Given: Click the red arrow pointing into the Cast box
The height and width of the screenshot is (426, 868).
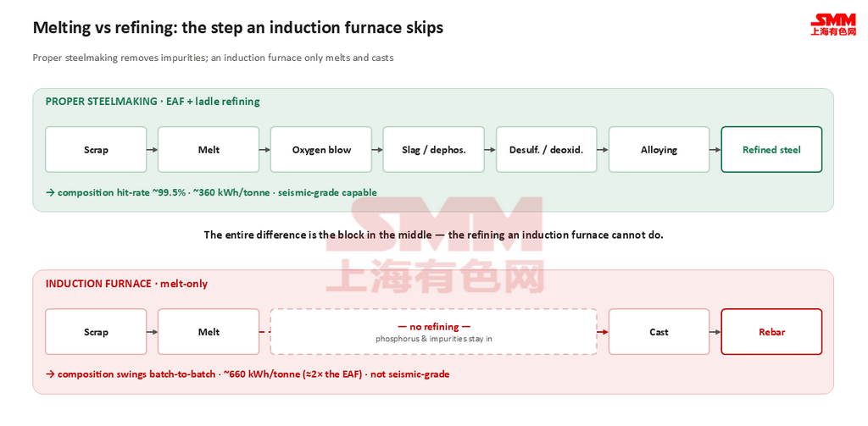Looking at the screenshot, I should [x=604, y=332].
